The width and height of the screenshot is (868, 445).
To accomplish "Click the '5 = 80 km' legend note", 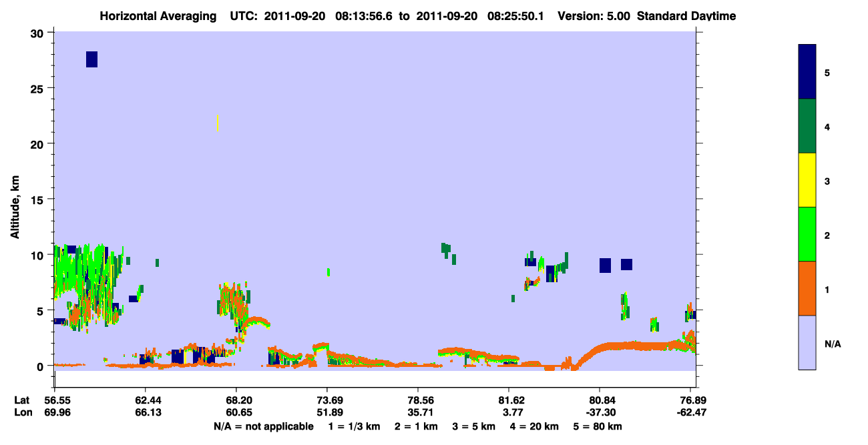I will click(x=598, y=426).
